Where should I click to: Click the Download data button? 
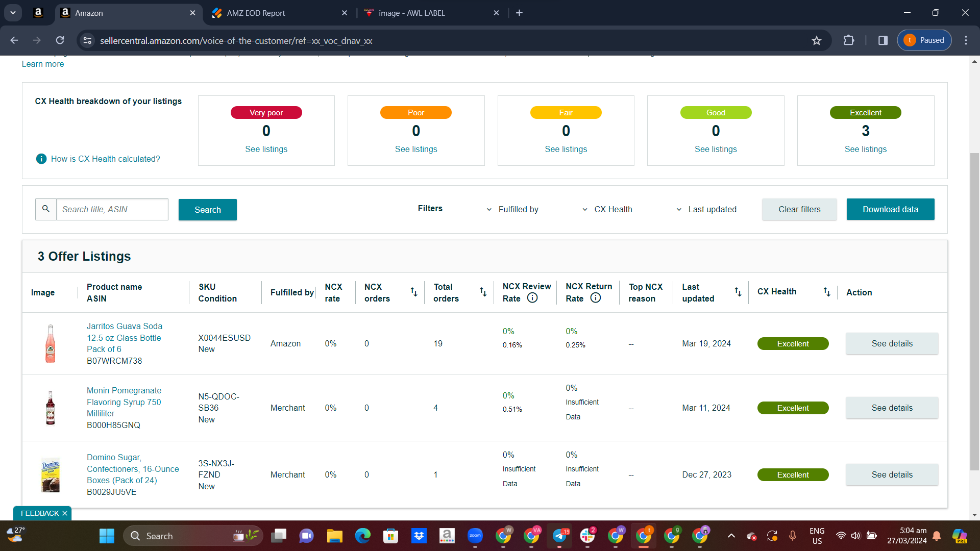point(890,209)
